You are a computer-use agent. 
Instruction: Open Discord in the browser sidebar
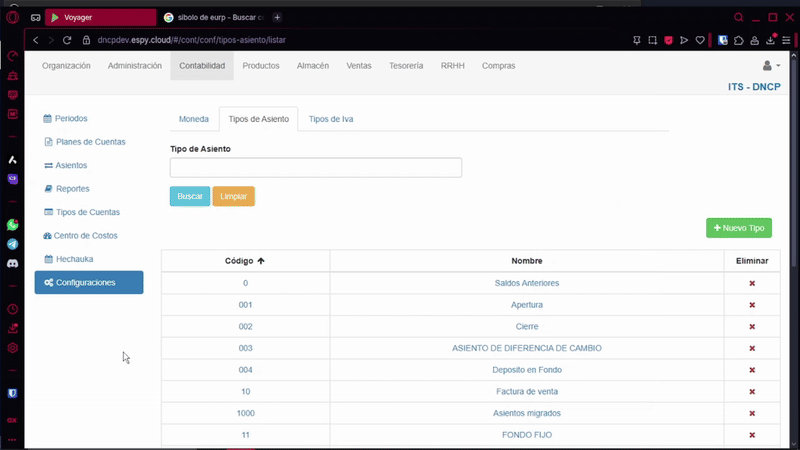[13, 263]
